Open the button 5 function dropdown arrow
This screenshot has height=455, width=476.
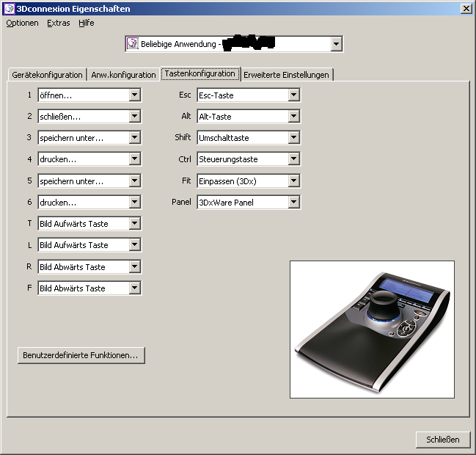pos(134,181)
